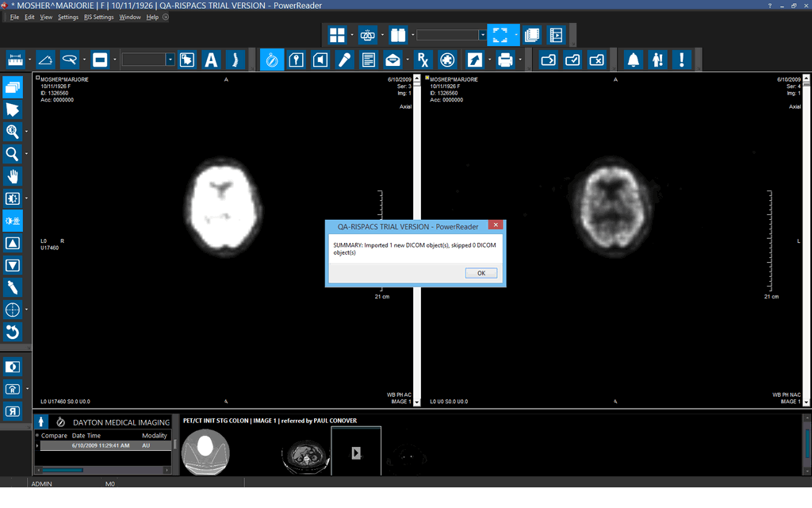Open the printer icon in toolbar
812x508 pixels.
[504, 60]
